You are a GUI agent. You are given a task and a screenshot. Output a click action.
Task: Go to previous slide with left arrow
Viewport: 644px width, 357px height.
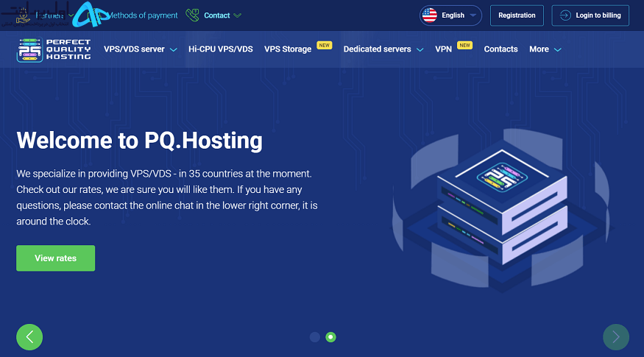tap(29, 337)
